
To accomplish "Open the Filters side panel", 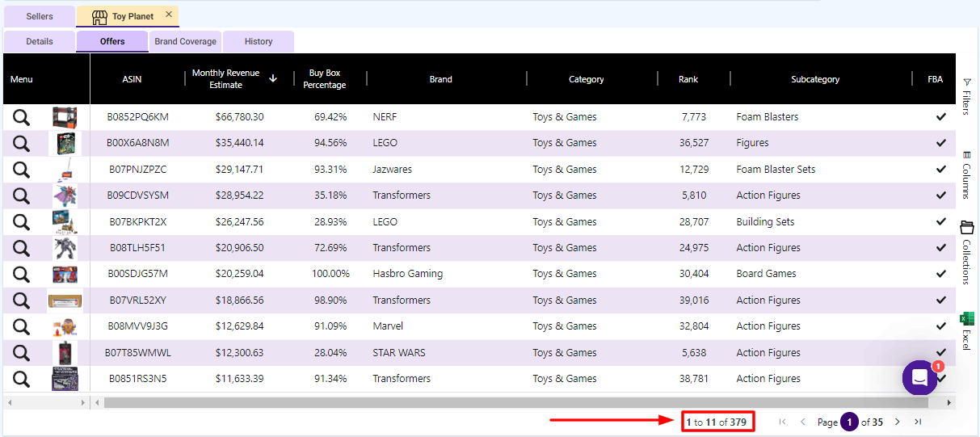I will pos(966,96).
